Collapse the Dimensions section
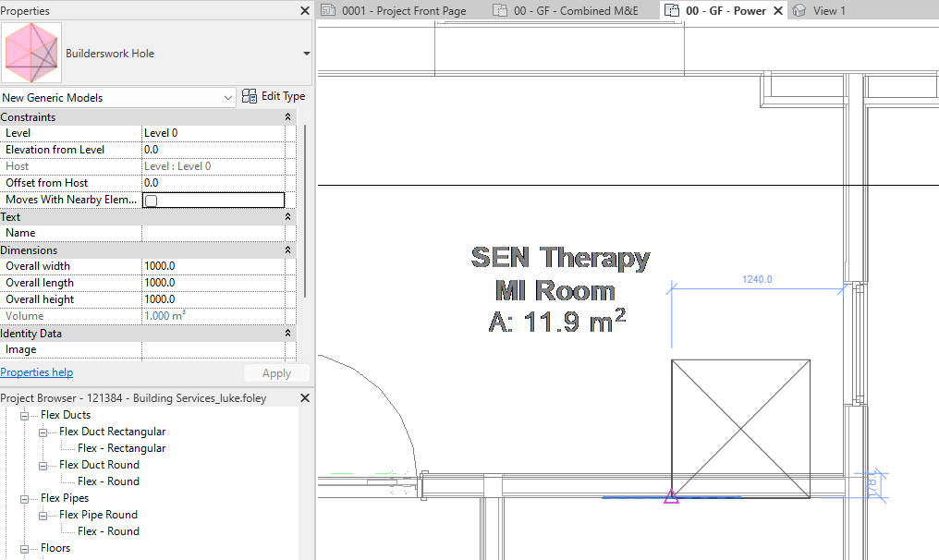The width and height of the screenshot is (939, 560). tap(288, 250)
